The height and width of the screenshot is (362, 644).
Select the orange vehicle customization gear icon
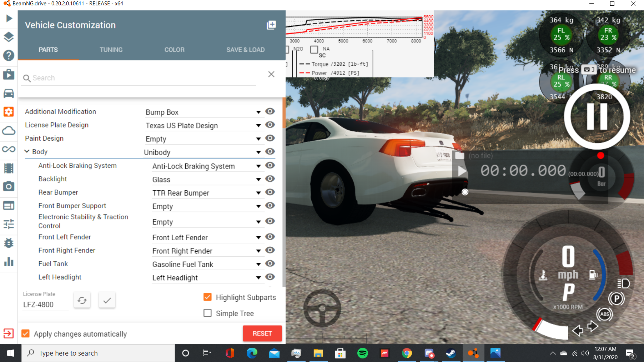click(x=9, y=112)
